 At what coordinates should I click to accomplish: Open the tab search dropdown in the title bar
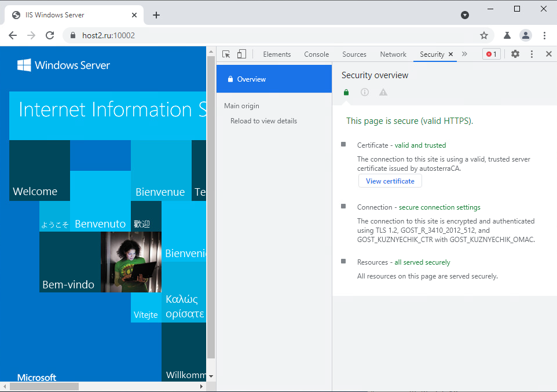coord(464,15)
